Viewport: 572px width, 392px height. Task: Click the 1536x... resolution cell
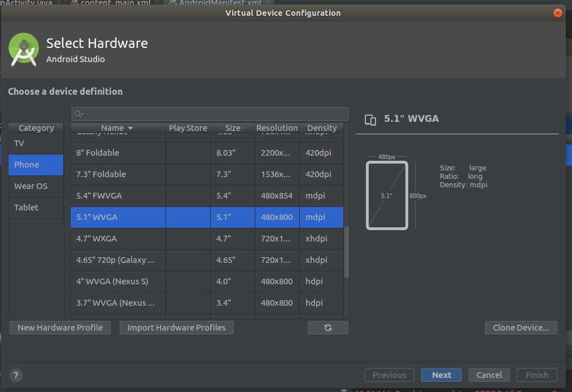pos(277,174)
